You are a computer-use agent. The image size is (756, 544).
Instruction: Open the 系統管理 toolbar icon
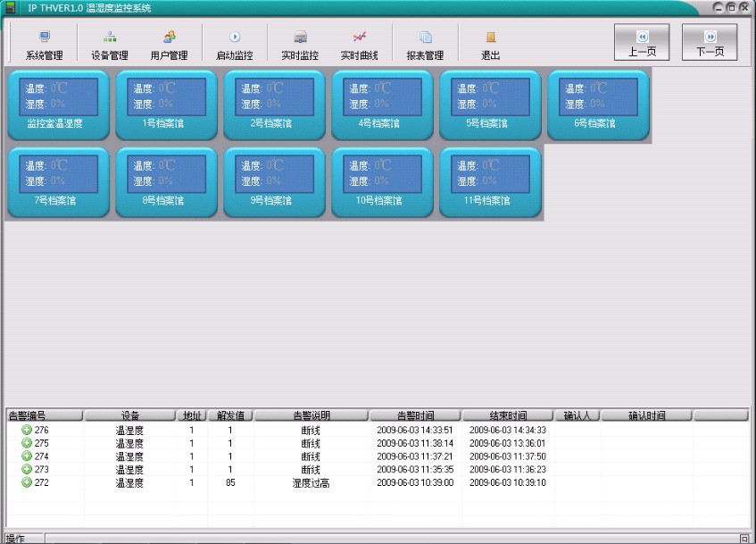click(44, 43)
